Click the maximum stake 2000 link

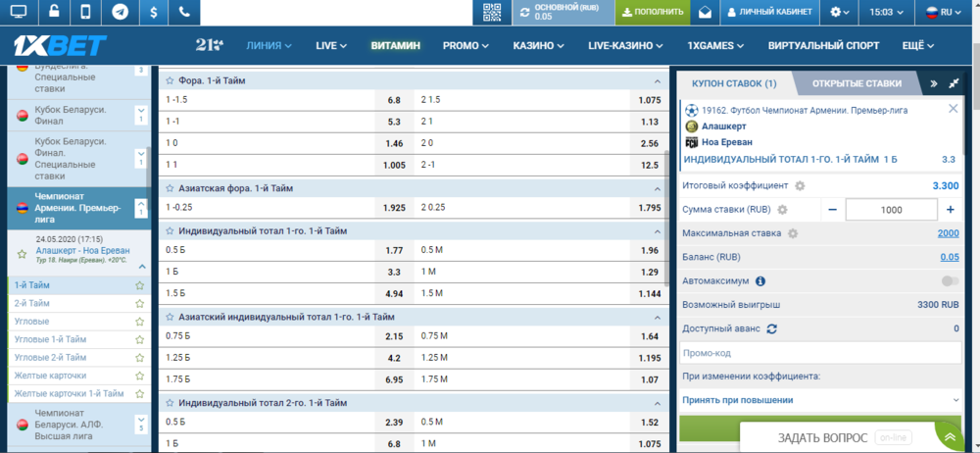coord(948,233)
